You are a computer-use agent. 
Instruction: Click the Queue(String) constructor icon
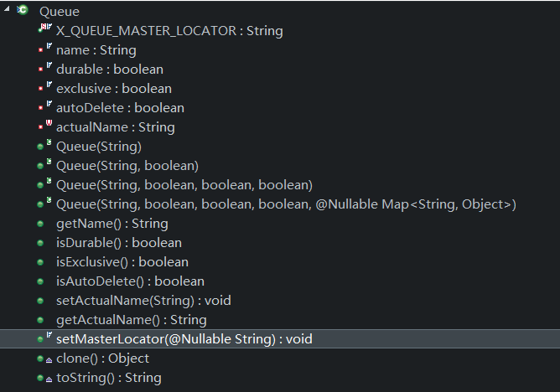[x=44, y=147]
